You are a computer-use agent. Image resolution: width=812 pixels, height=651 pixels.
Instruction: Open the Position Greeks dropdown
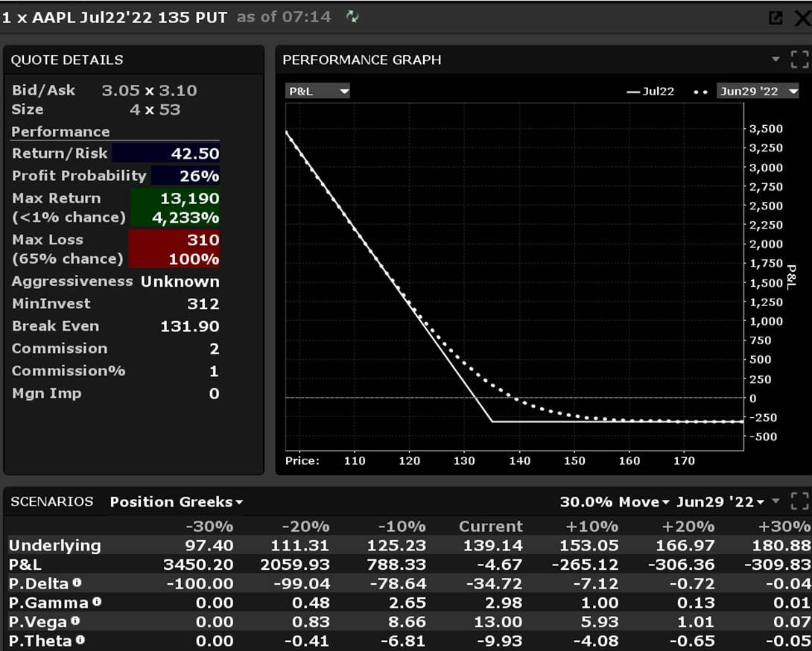pos(176,502)
